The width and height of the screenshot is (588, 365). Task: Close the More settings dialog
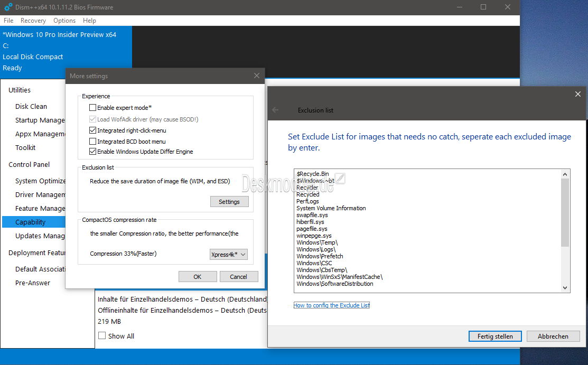click(257, 76)
